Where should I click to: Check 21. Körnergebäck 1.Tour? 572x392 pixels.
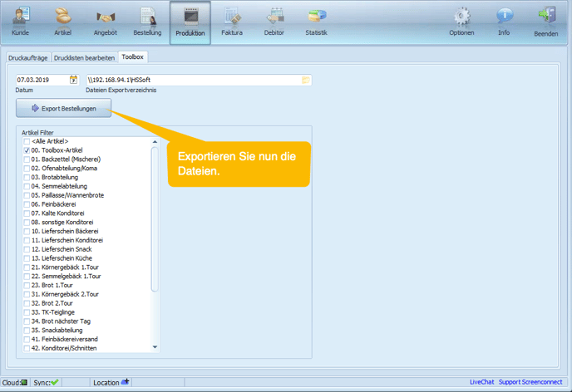pyautogui.click(x=27, y=267)
